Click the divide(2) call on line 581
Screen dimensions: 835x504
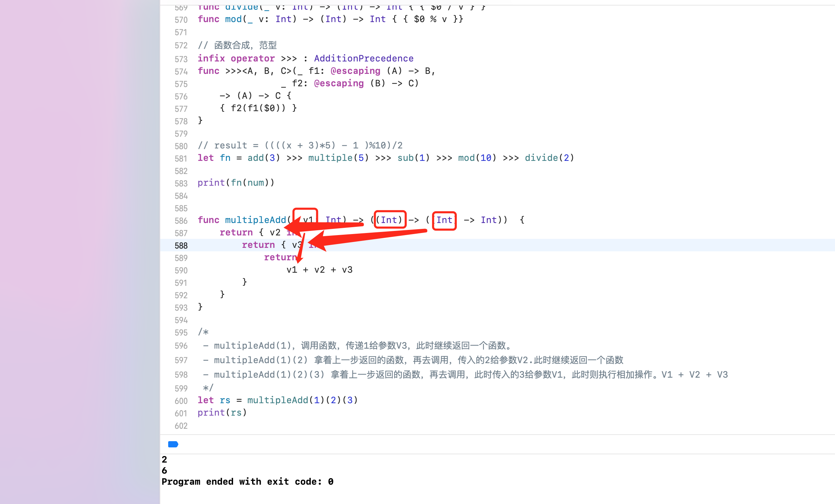(549, 158)
